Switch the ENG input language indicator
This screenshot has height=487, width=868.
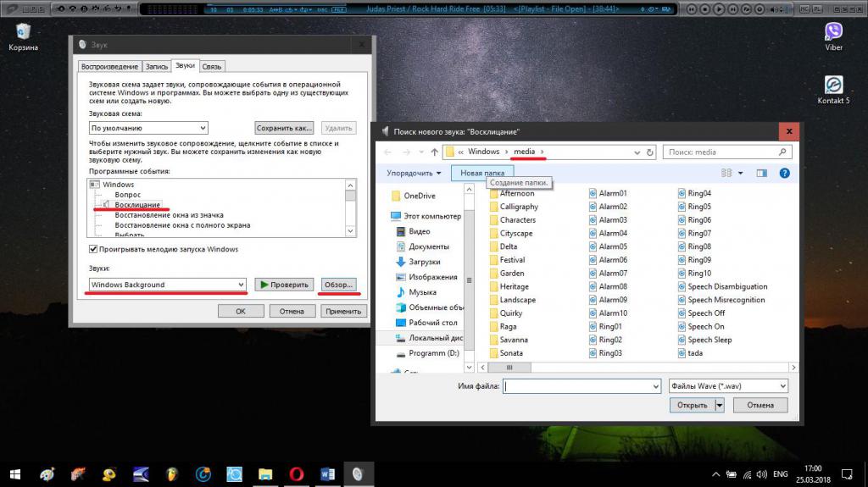(781, 474)
